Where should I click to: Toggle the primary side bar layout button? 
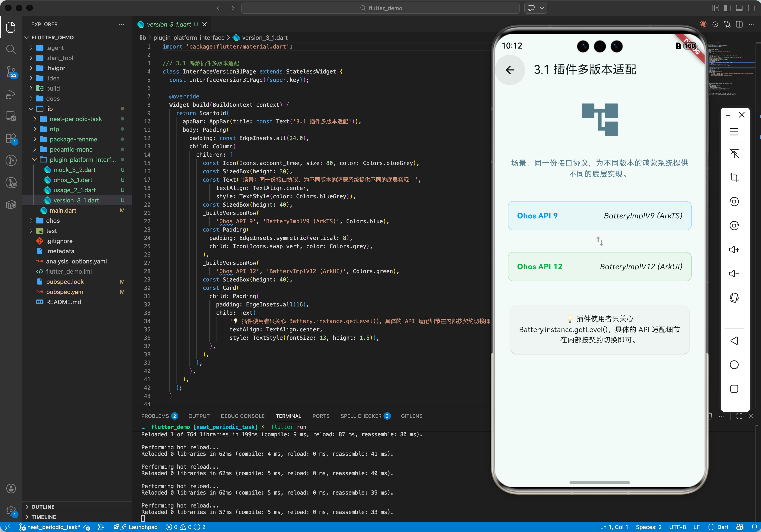point(727,8)
